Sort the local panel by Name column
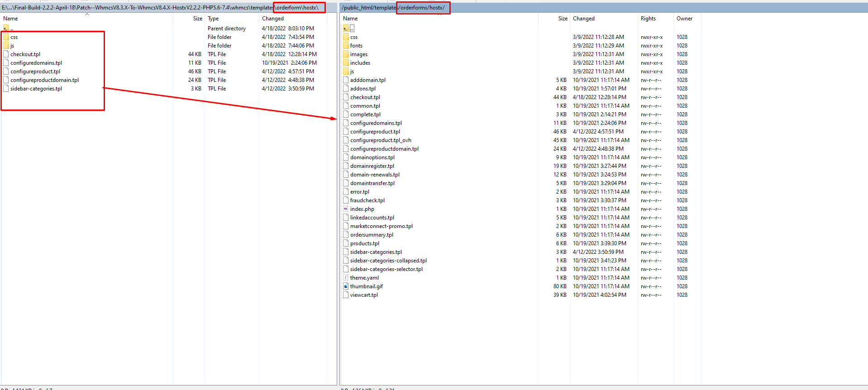868x390 pixels. [x=11, y=19]
